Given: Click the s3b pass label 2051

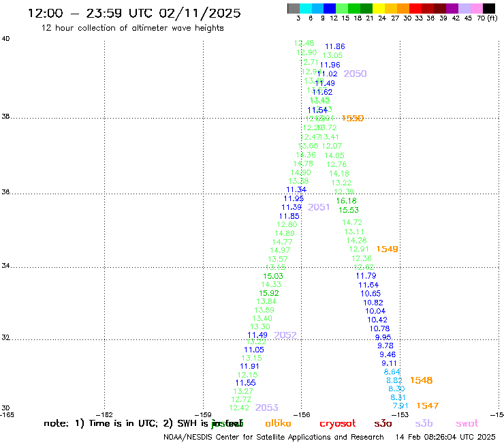Looking at the screenshot, I should click(x=319, y=207).
